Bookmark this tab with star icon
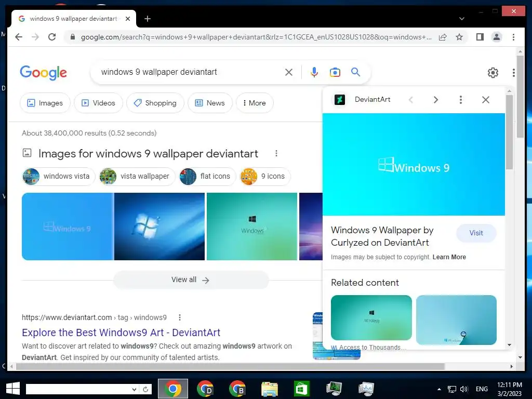This screenshot has width=532, height=399. click(x=459, y=37)
